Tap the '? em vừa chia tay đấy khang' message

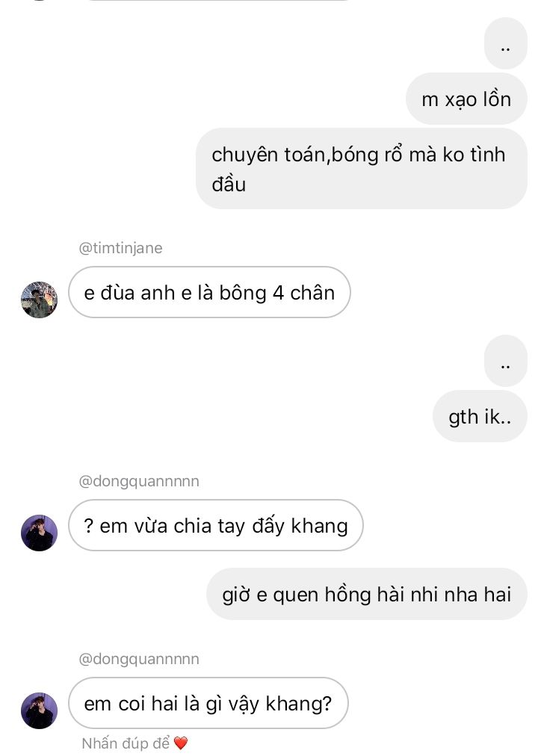215,525
